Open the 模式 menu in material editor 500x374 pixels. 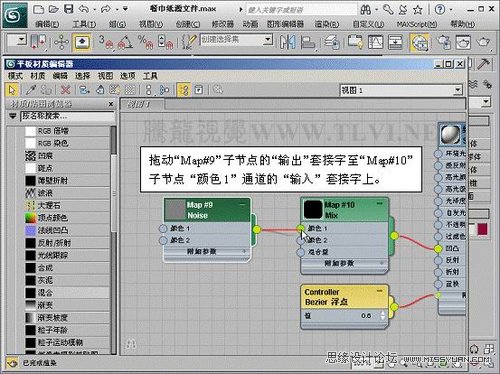coord(15,76)
